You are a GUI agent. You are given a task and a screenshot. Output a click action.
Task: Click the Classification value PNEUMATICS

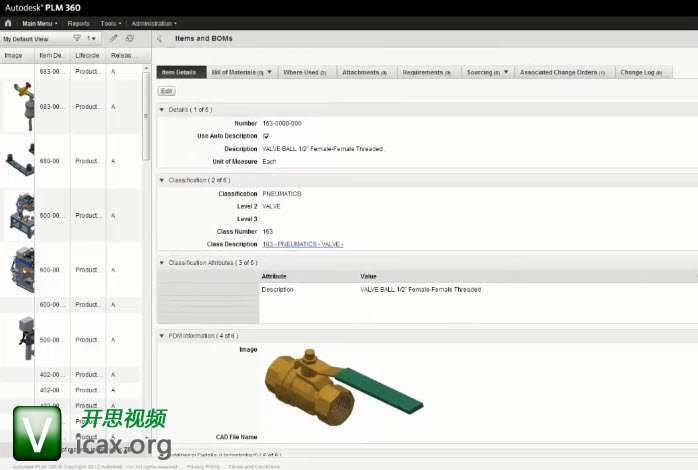click(282, 194)
